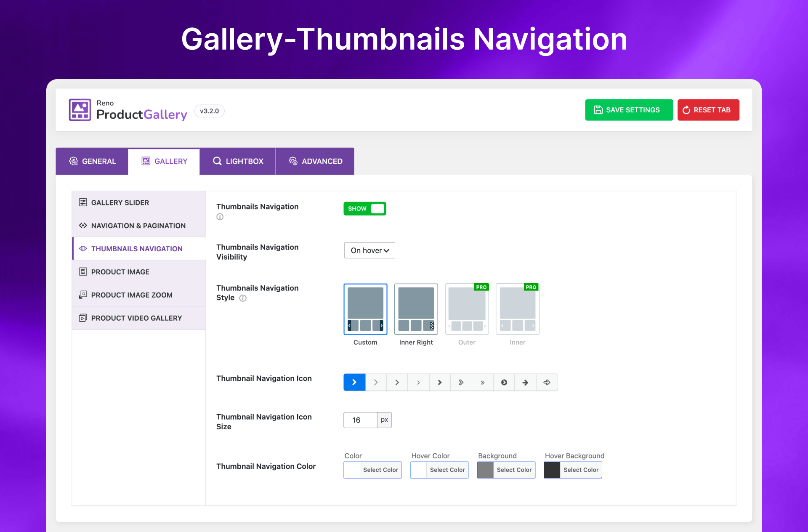This screenshot has height=532, width=808.
Task: Click the info icon under Thumbnails Navigation
Action: [220, 217]
